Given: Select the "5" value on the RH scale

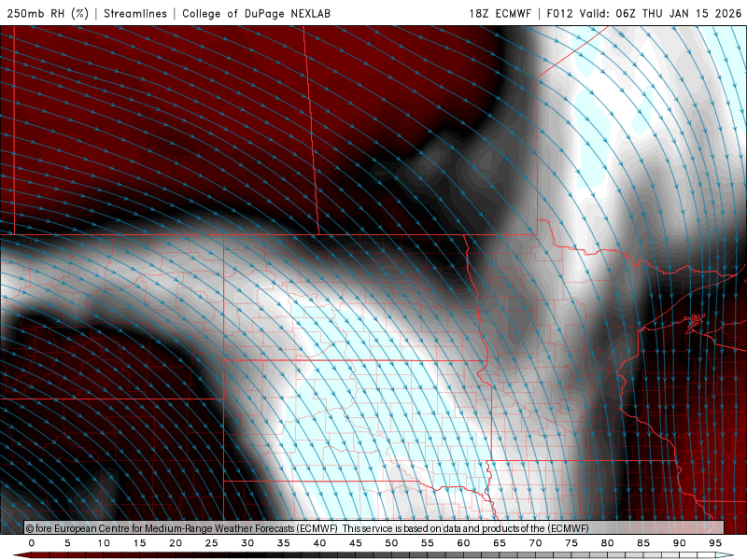Looking at the screenshot, I should [x=67, y=543].
